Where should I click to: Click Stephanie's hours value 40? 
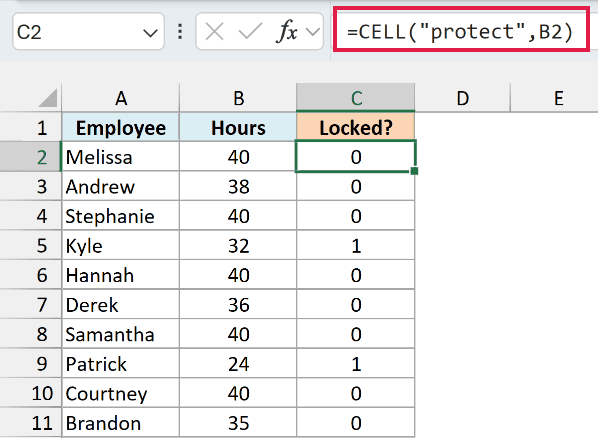pos(238,216)
